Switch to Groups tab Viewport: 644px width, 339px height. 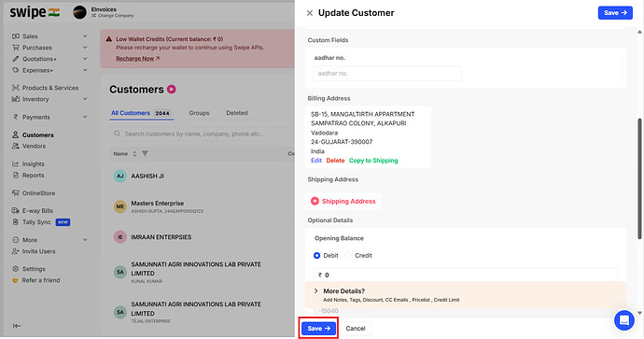pyautogui.click(x=199, y=113)
